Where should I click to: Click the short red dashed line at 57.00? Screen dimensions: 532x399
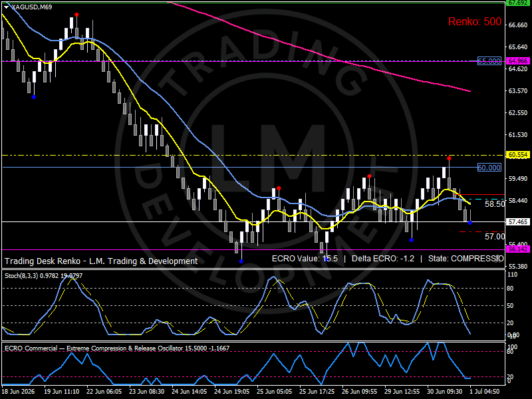[x=481, y=231]
